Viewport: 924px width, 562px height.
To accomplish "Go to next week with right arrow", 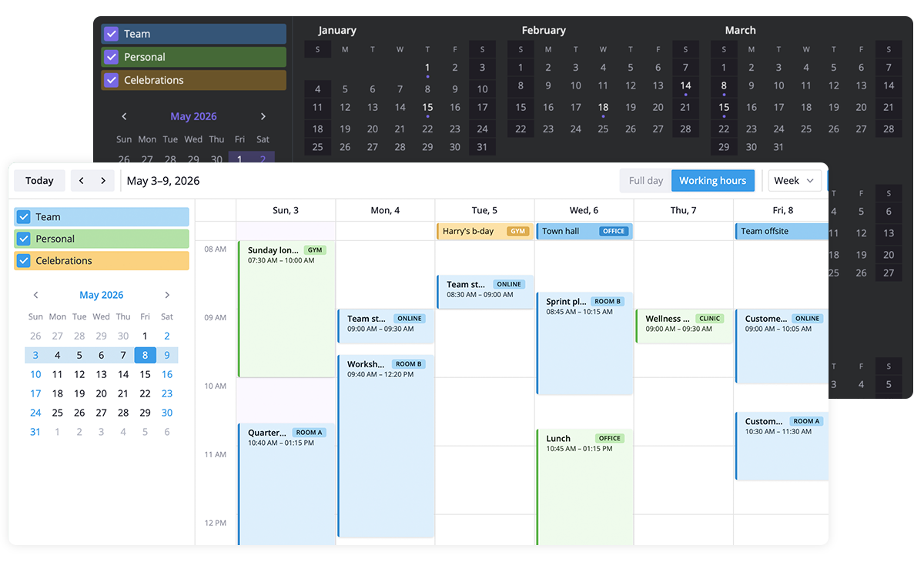I will 103,181.
